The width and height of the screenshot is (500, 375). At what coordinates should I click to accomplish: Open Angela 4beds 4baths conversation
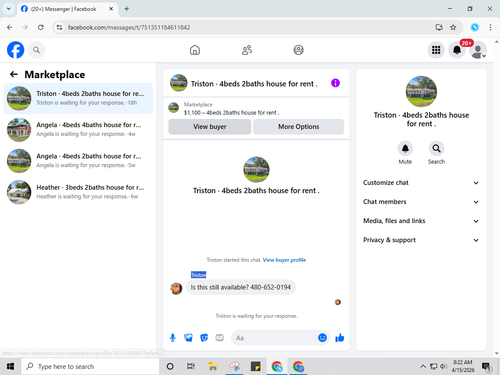[x=78, y=129]
